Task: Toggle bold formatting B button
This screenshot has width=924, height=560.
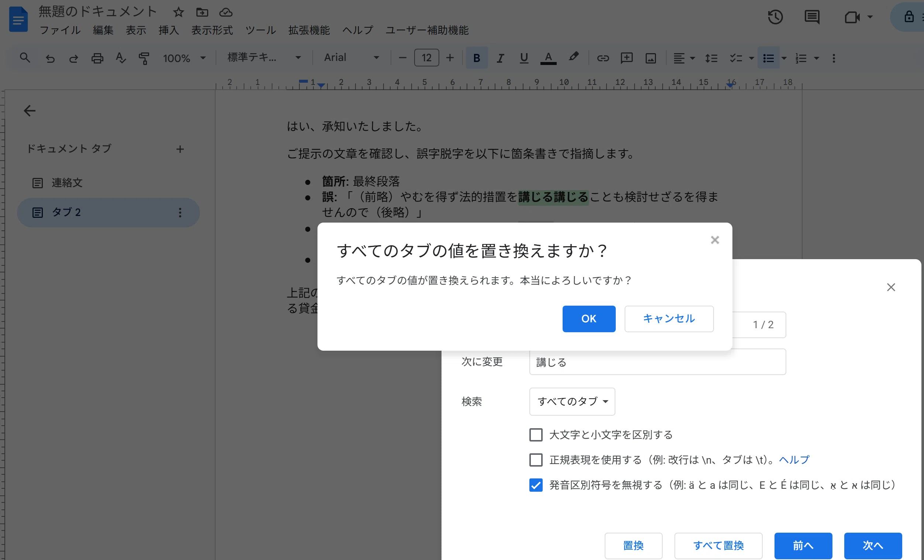Action: tap(477, 58)
